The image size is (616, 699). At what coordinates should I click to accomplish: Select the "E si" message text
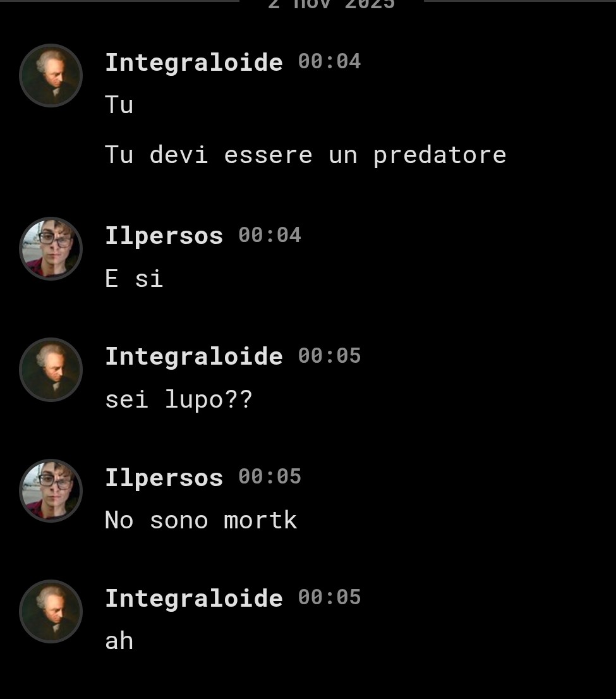click(134, 279)
